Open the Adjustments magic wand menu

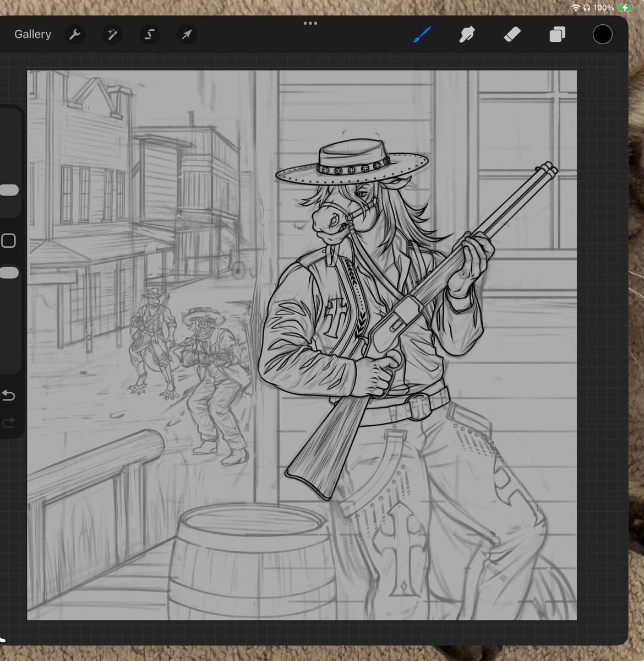pos(112,35)
